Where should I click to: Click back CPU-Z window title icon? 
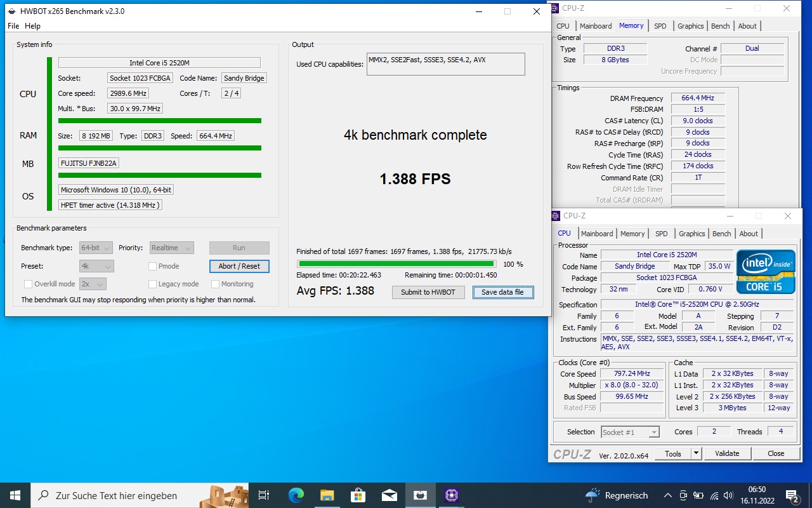(555, 8)
